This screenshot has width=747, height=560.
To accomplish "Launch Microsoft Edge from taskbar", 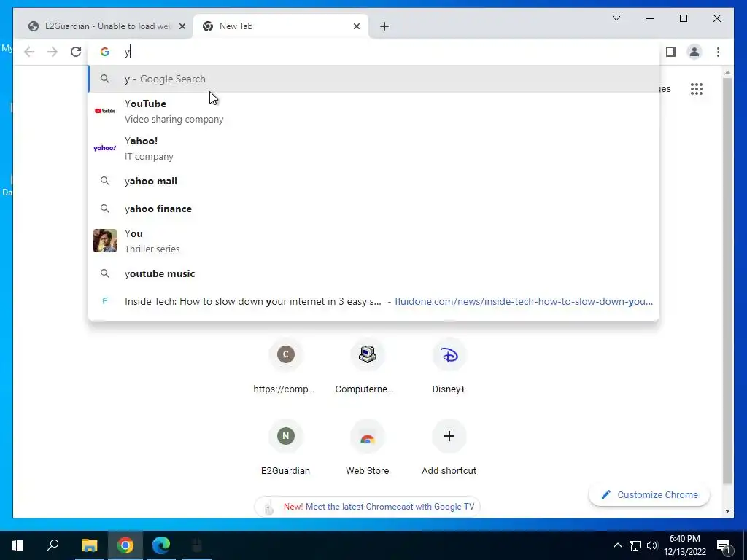I will click(161, 545).
